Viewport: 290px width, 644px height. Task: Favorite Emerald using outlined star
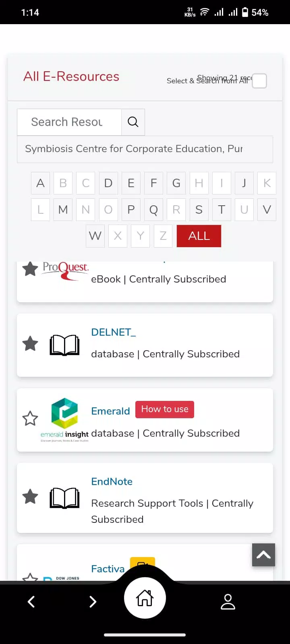point(30,419)
